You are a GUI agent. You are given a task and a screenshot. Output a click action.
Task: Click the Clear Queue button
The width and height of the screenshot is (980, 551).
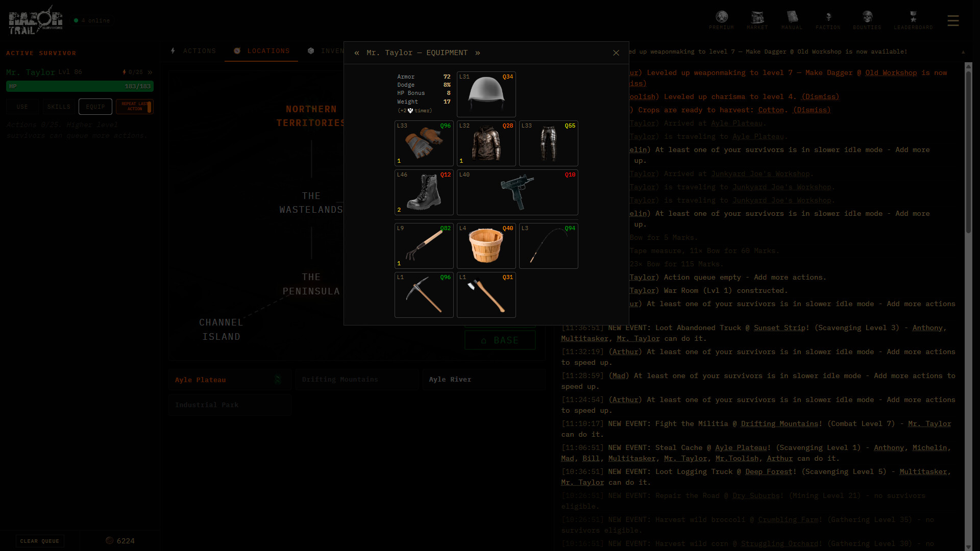(40, 541)
